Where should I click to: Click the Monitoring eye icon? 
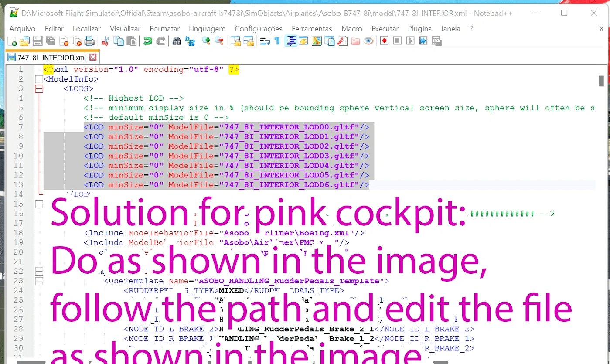[369, 41]
